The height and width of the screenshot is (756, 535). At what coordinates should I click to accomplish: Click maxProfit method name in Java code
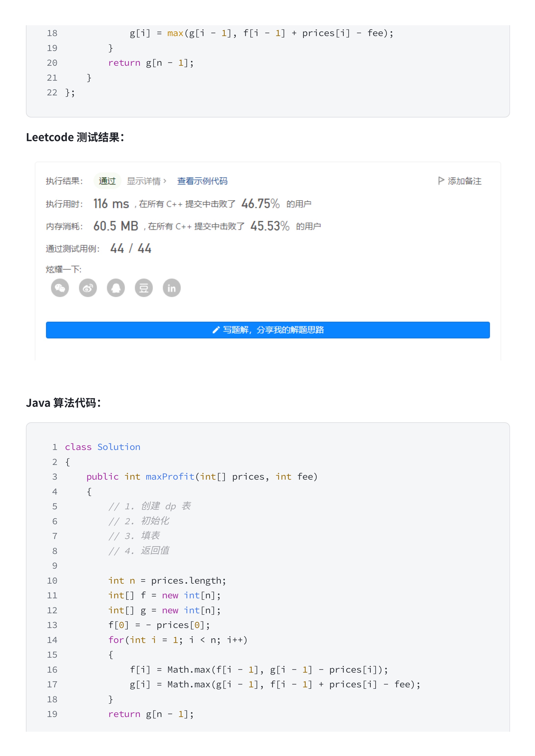click(x=170, y=476)
